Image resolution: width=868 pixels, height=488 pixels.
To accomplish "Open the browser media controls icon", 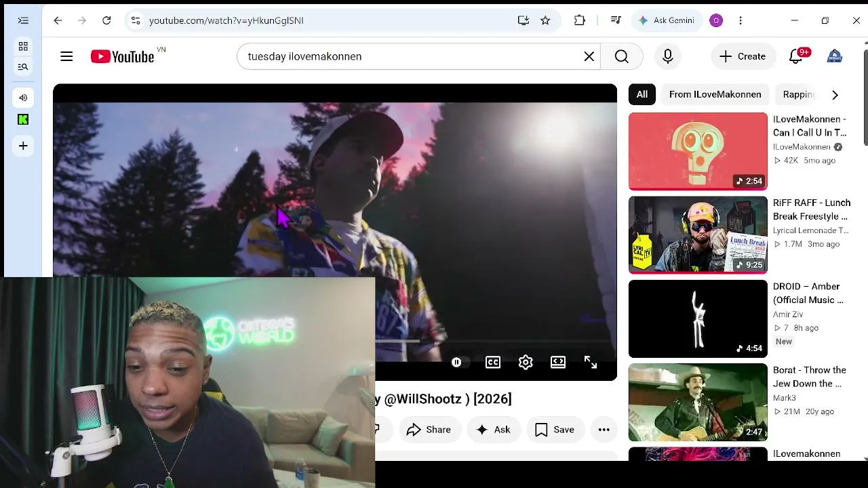I will (616, 20).
